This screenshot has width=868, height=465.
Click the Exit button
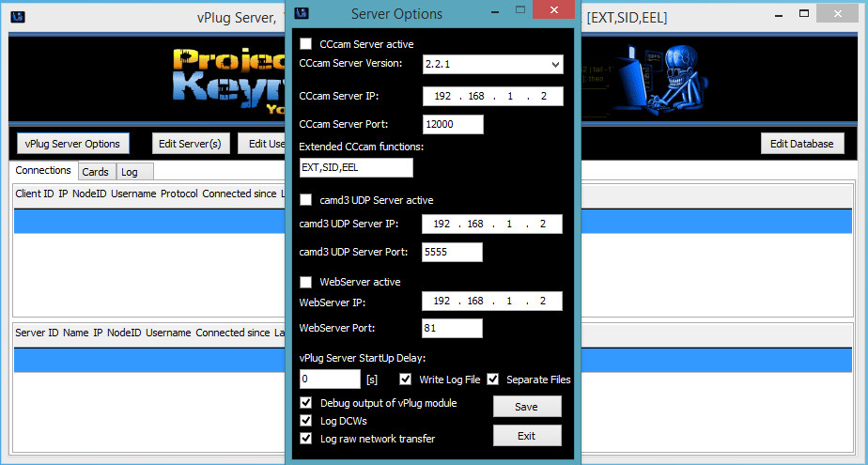(x=527, y=436)
